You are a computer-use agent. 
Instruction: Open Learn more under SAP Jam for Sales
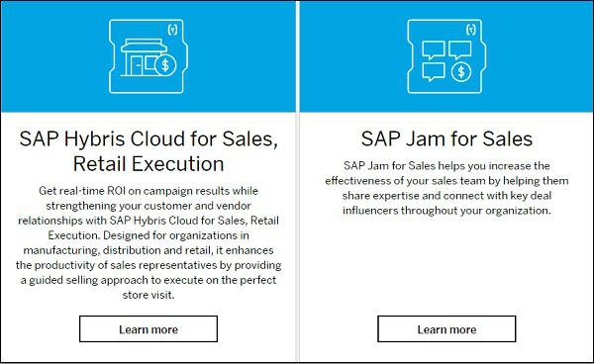click(x=446, y=329)
